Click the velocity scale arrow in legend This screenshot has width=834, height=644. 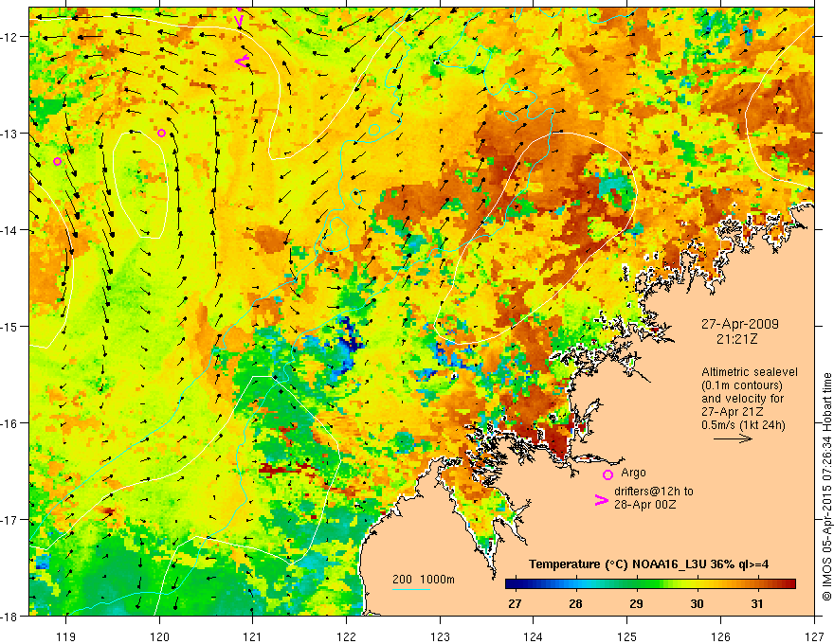point(733,438)
